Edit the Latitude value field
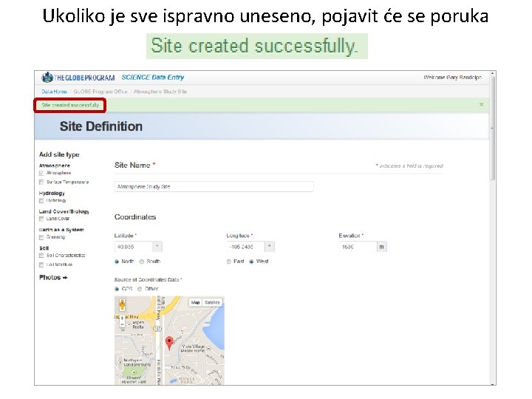The height and width of the screenshot is (399, 532). tap(133, 247)
